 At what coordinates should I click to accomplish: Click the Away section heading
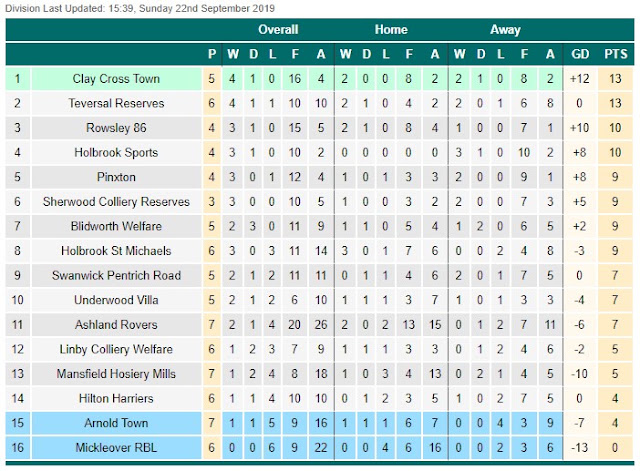click(x=505, y=29)
